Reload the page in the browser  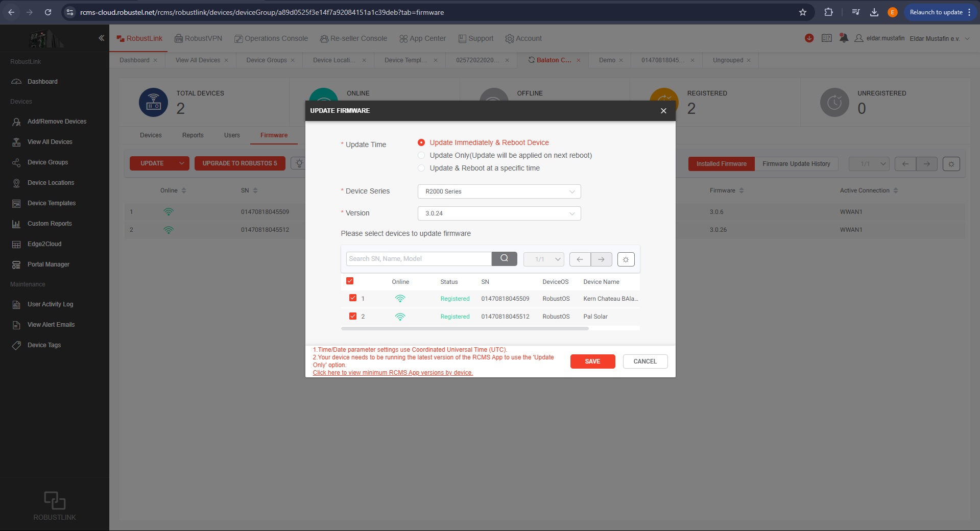pyautogui.click(x=48, y=12)
